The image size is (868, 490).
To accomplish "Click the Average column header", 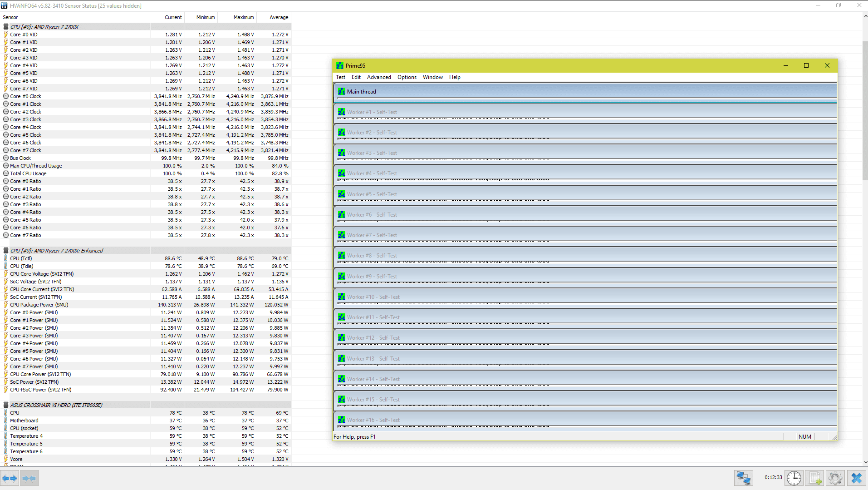I will coord(274,17).
